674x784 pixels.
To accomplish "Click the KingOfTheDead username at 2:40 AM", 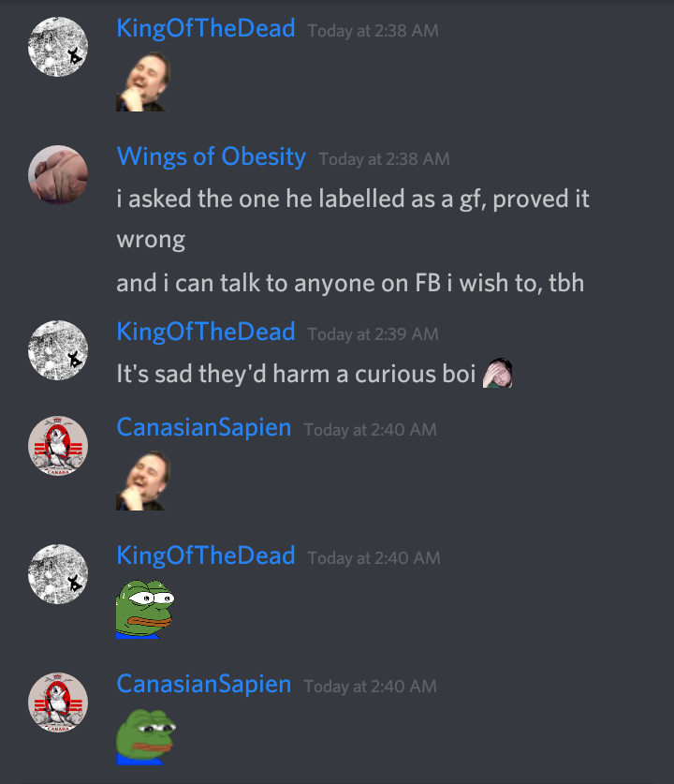I will [x=206, y=555].
